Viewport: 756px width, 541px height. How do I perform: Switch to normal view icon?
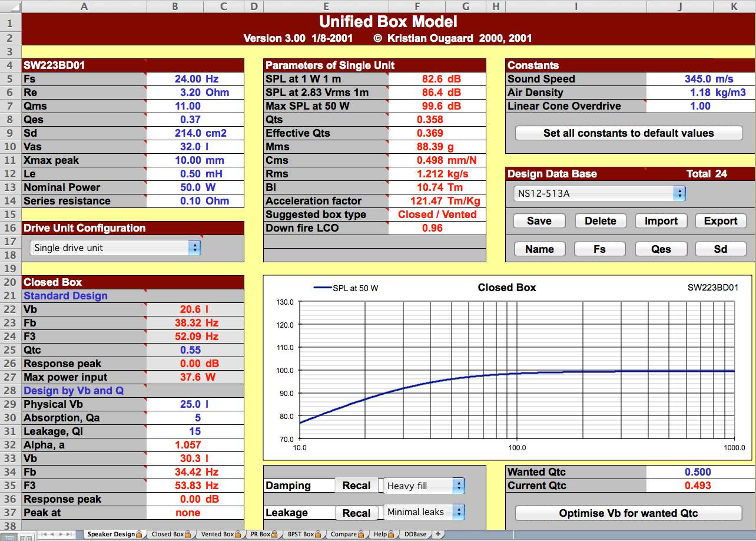(10, 537)
